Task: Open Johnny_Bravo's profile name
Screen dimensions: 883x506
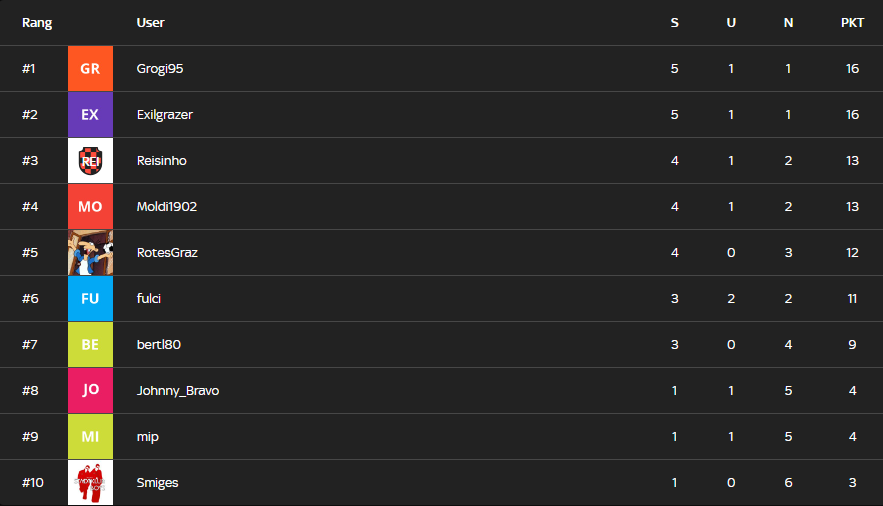Action: 177,391
